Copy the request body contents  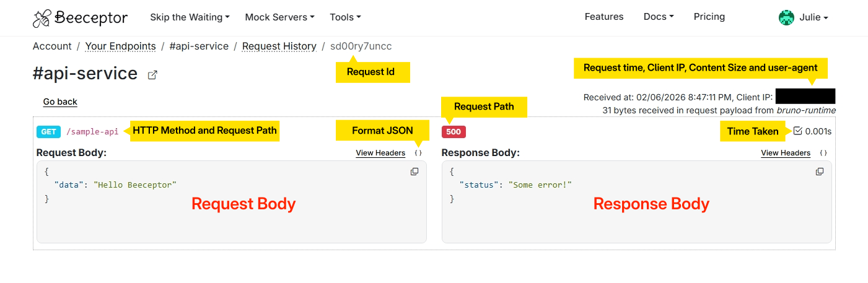(x=414, y=172)
